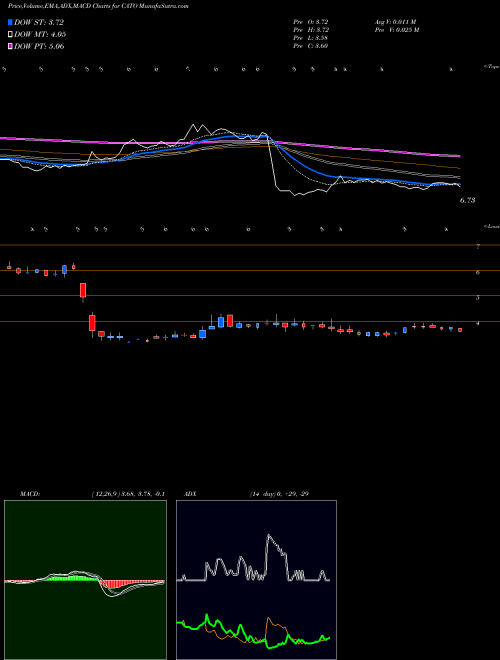Click the 'MACD:' panel title
500x660 pixels.
coord(30,494)
